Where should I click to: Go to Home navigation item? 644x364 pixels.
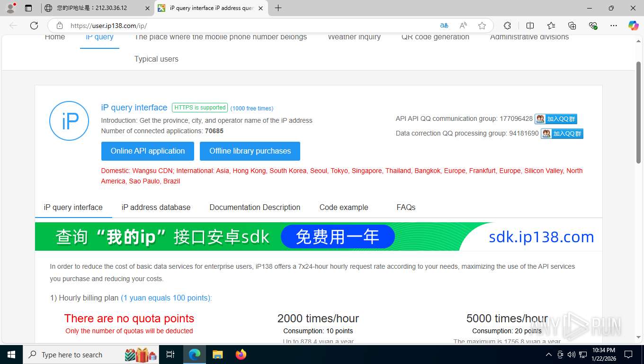tap(55, 37)
